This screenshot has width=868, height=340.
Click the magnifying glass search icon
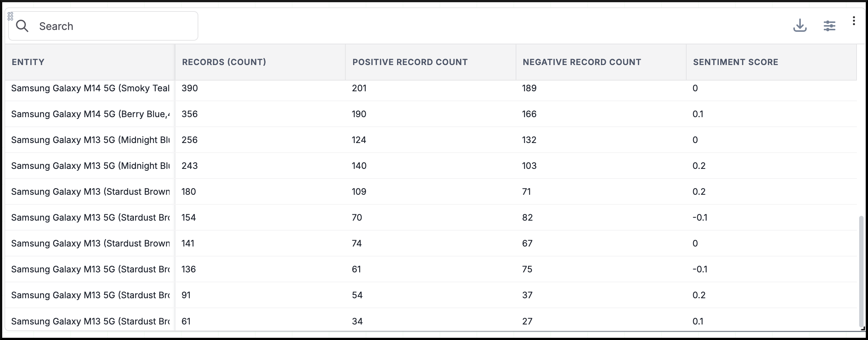22,26
